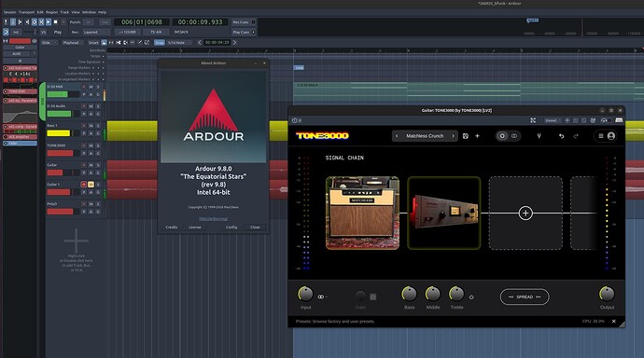Screen dimensions: 644x358
Task: Toggle the transport record button
Action: click(63, 22)
